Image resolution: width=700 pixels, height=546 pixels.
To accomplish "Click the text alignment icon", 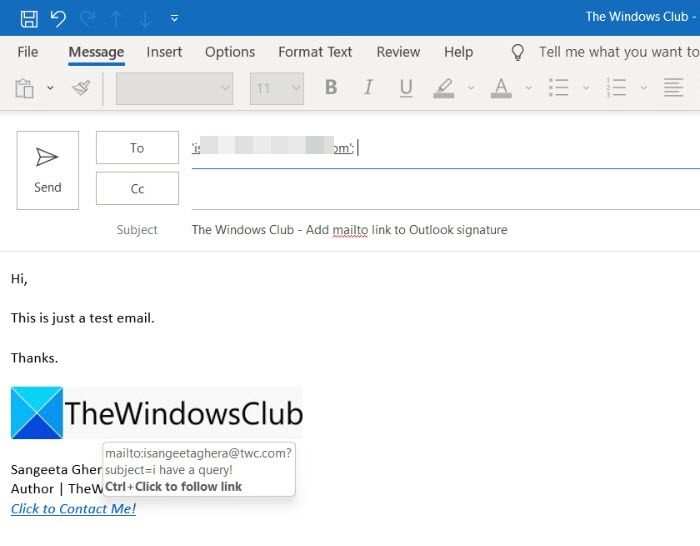I will click(673, 88).
